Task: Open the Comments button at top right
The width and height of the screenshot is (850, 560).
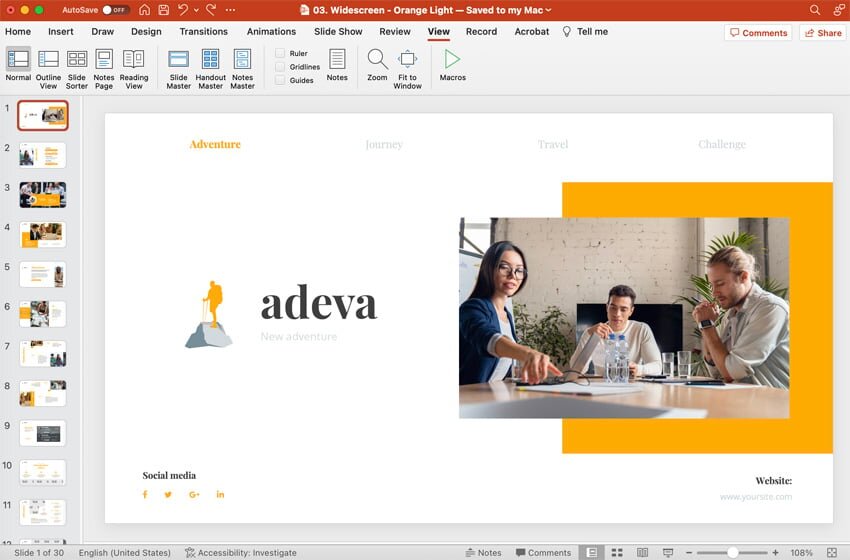Action: pyautogui.click(x=758, y=33)
